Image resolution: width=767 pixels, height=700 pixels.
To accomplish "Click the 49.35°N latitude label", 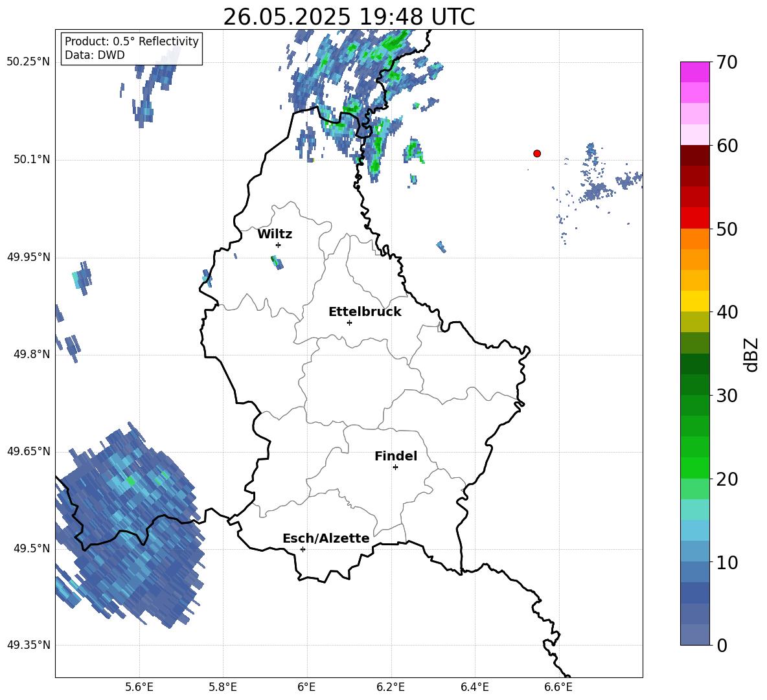I will 29,645.
